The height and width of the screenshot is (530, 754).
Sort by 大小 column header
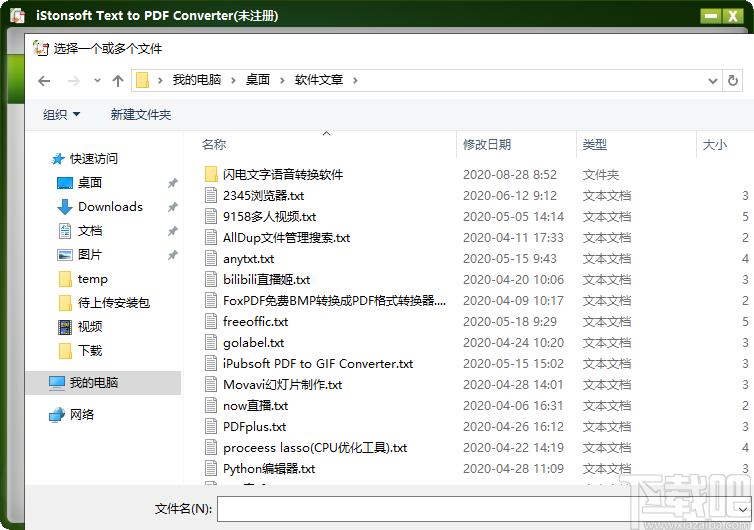(x=715, y=144)
